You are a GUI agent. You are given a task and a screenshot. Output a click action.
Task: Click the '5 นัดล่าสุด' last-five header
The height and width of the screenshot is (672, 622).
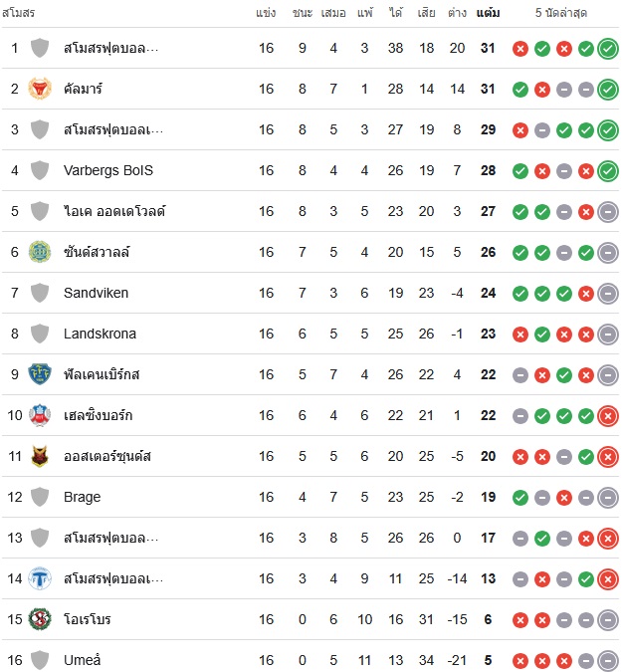tap(560, 13)
